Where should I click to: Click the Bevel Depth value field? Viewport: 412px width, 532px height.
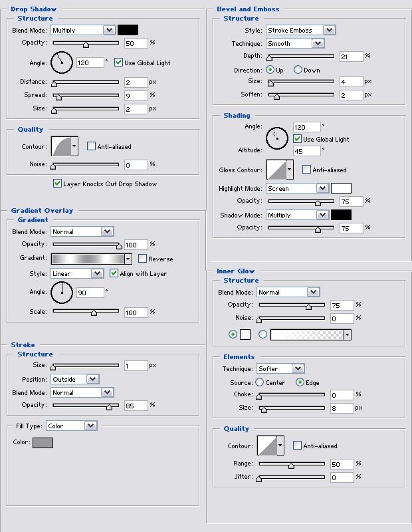351,57
